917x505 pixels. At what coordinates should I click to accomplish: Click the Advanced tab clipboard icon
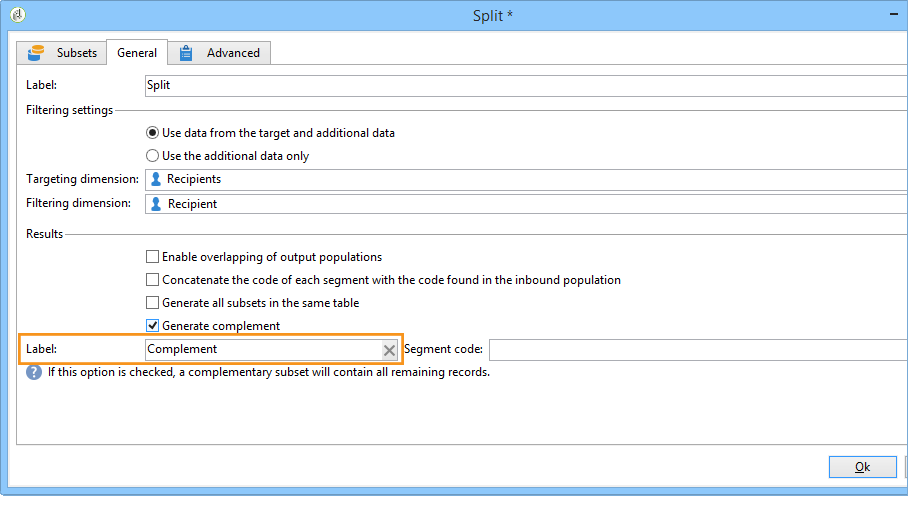pyautogui.click(x=186, y=53)
